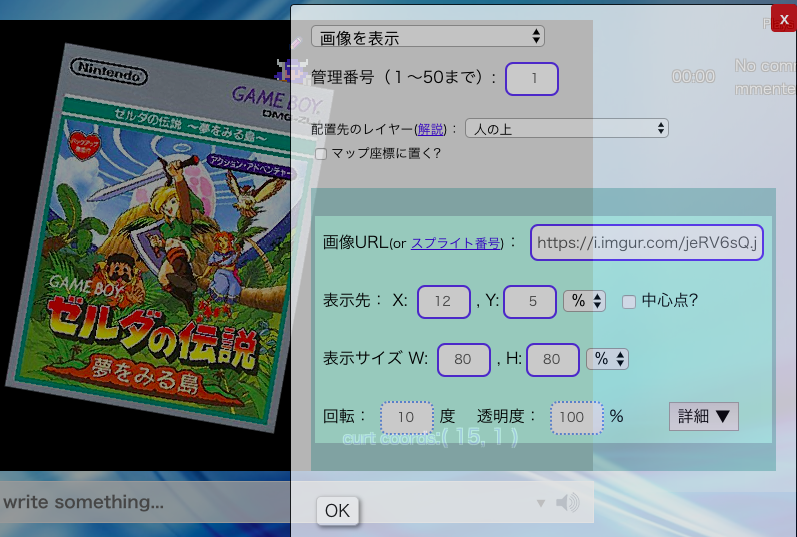Click the small pixel character sprite

292,69
